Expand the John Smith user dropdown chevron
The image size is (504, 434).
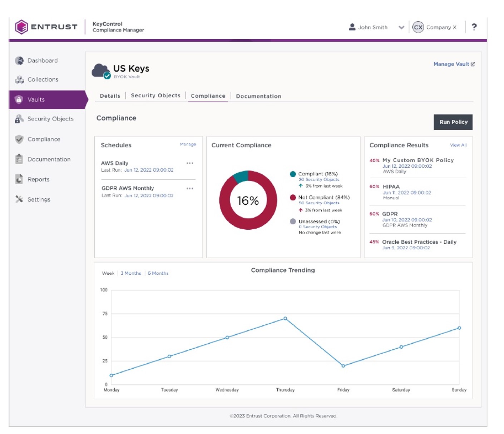[401, 28]
